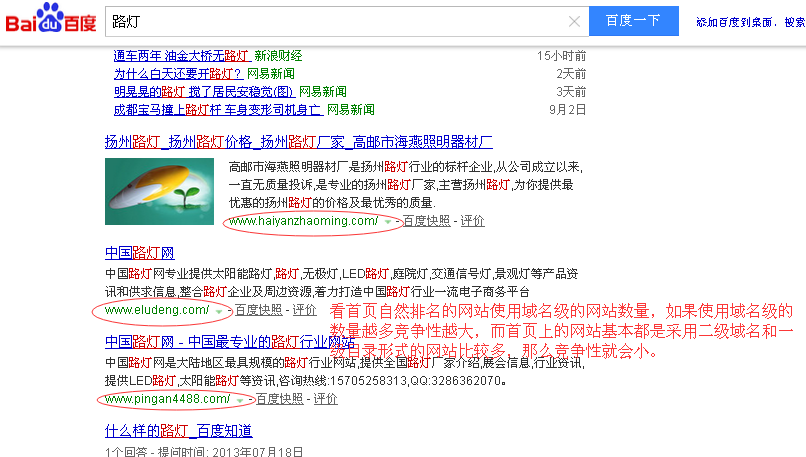This screenshot has height=457, width=806.
Task: Open 百度快照 for haiyanzhaoming.com result
Action: tap(427, 221)
